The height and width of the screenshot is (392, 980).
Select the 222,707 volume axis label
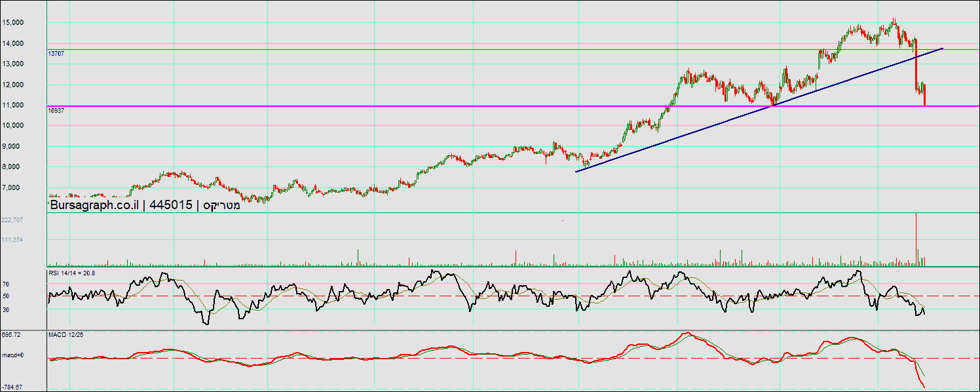(12, 220)
